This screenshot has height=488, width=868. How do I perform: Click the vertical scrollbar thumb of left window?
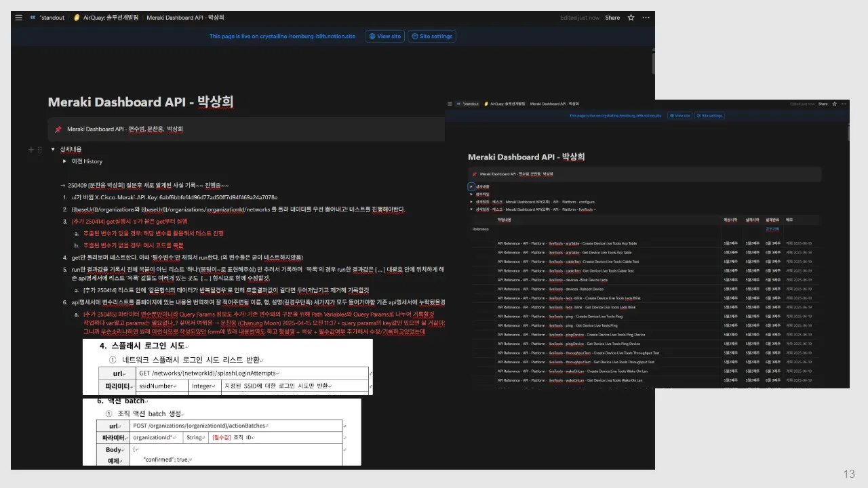tap(652, 63)
